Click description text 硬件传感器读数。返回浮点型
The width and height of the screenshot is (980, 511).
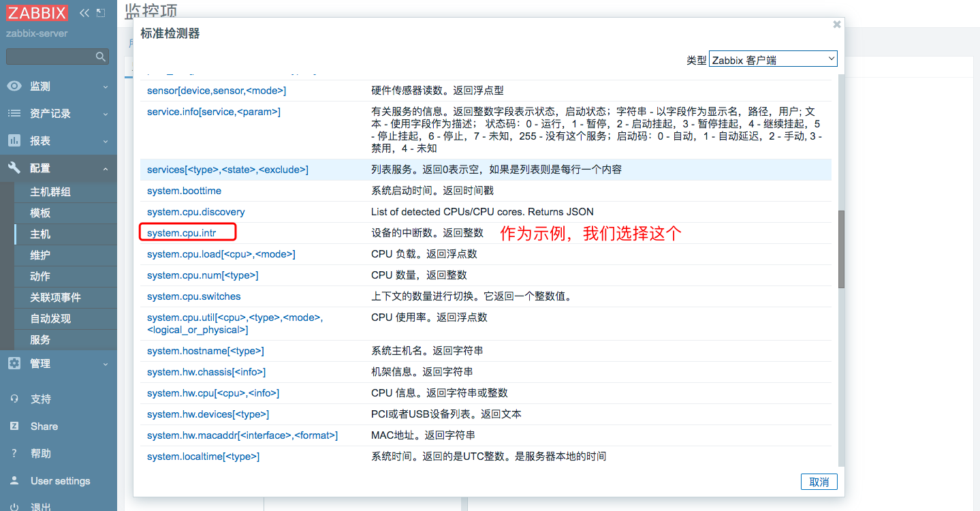click(x=437, y=91)
